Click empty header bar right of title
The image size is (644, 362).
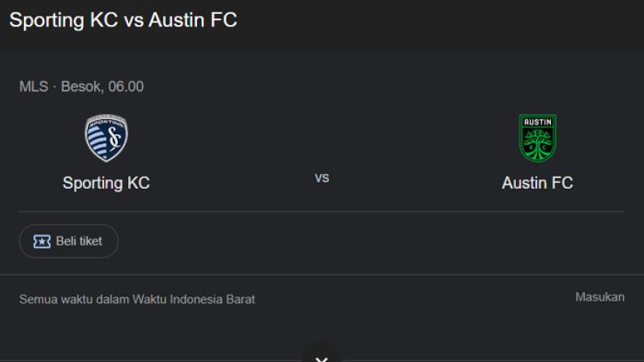(x=442, y=20)
